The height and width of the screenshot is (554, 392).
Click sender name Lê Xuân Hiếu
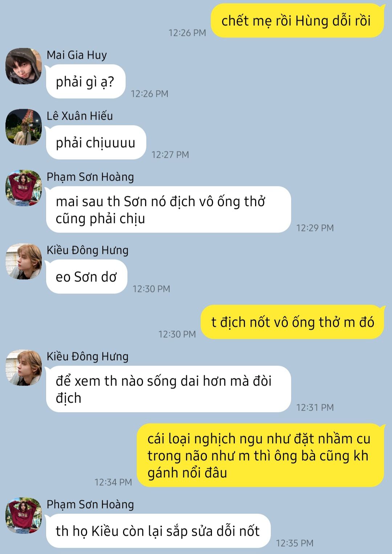(x=80, y=116)
